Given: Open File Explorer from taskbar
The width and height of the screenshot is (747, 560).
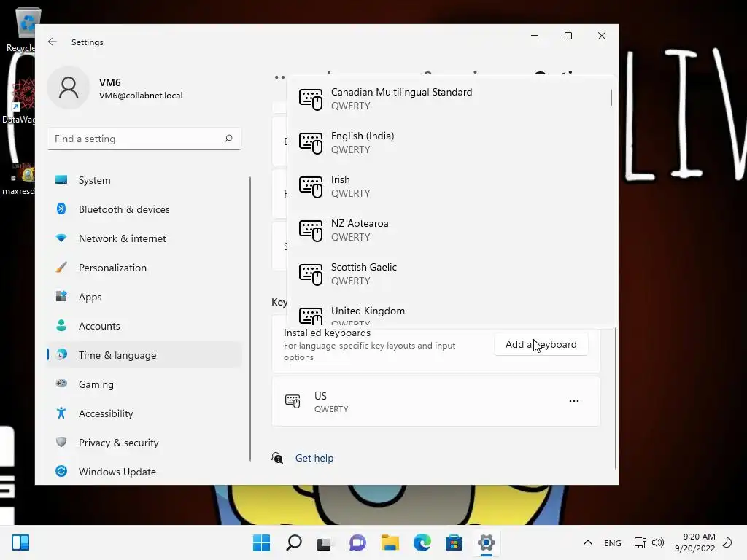Looking at the screenshot, I should (390, 542).
